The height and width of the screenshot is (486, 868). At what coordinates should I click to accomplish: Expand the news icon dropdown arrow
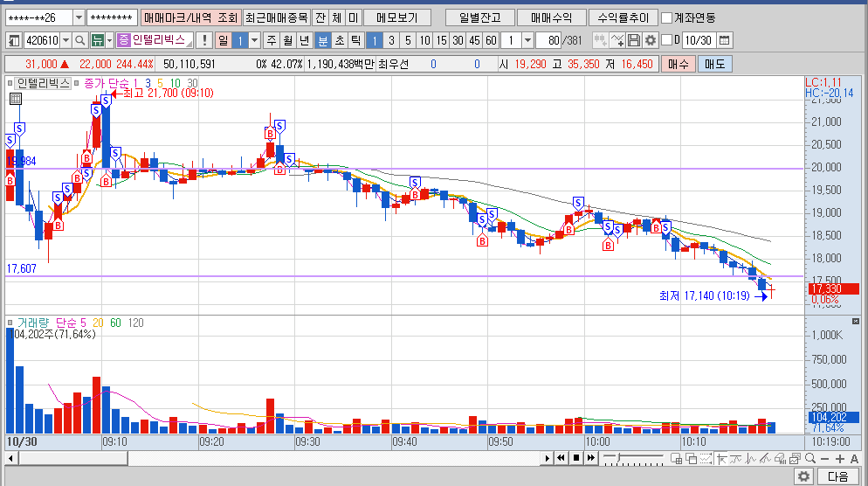coord(109,40)
